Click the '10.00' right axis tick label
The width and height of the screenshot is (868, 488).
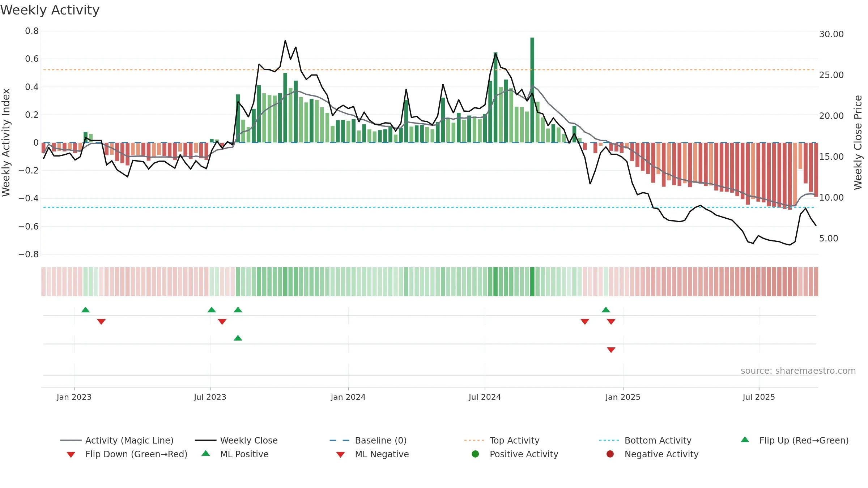pos(831,198)
